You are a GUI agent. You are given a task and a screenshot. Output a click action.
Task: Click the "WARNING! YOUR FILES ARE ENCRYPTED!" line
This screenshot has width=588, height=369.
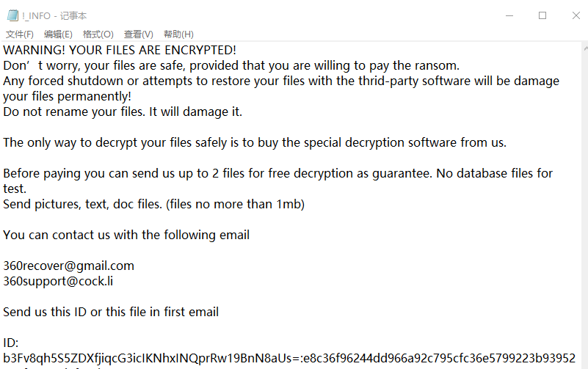(x=120, y=50)
